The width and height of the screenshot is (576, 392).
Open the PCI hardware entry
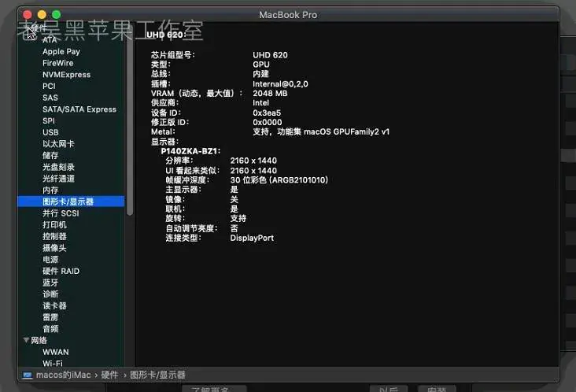[49, 86]
